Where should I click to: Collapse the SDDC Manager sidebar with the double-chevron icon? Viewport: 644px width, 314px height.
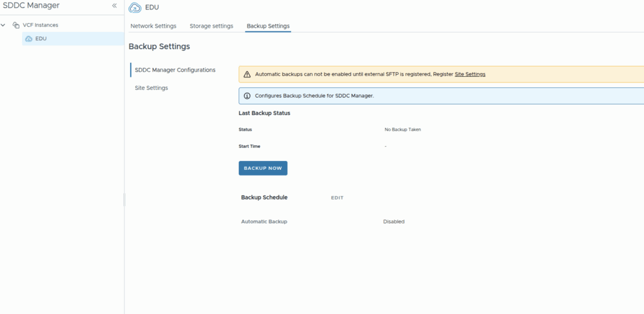(114, 6)
